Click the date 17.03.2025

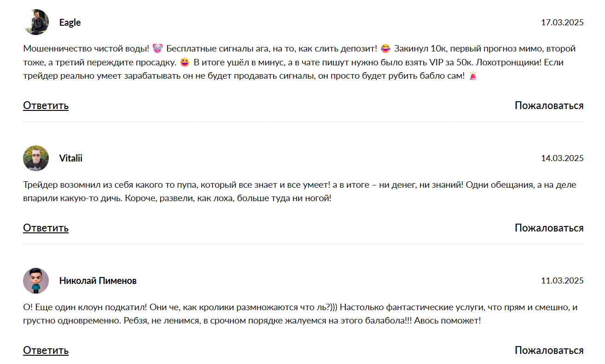tap(562, 23)
